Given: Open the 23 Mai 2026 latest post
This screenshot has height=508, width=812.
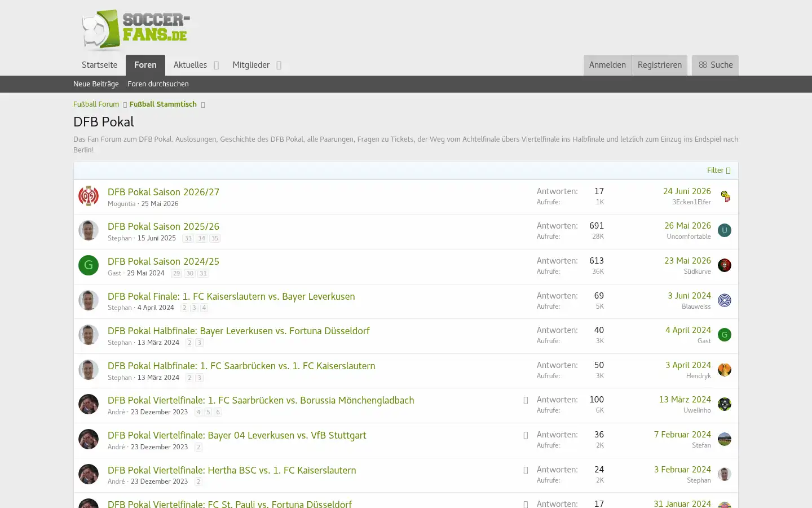Looking at the screenshot, I should coord(687,261).
